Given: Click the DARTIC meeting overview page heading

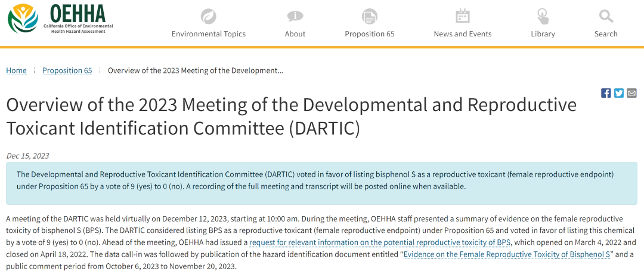Looking at the screenshot, I should [x=291, y=116].
